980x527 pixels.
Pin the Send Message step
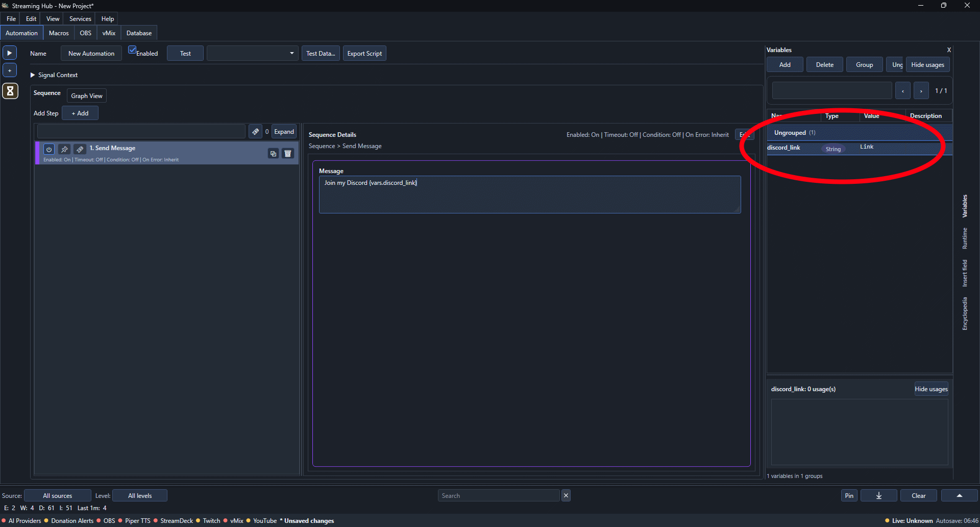click(x=64, y=149)
